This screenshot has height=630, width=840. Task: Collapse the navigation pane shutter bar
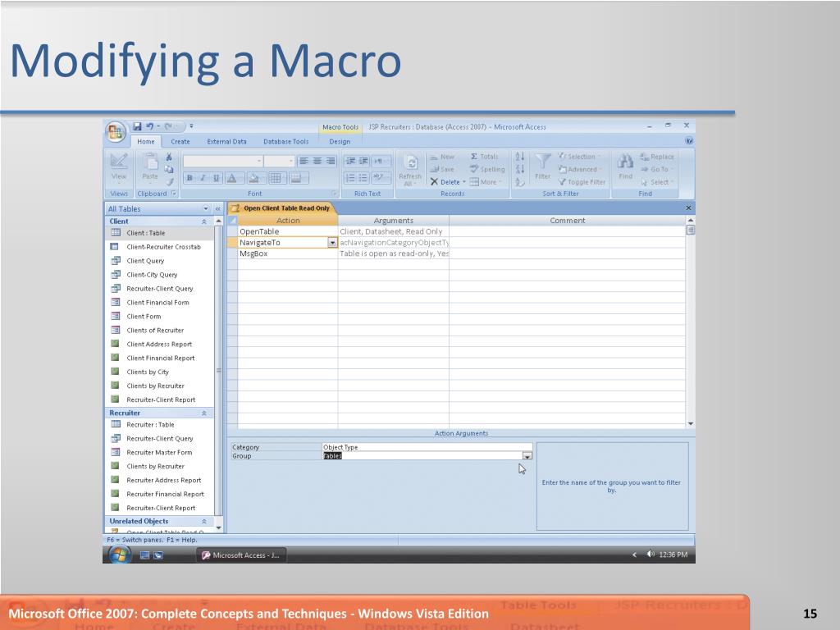pos(218,209)
